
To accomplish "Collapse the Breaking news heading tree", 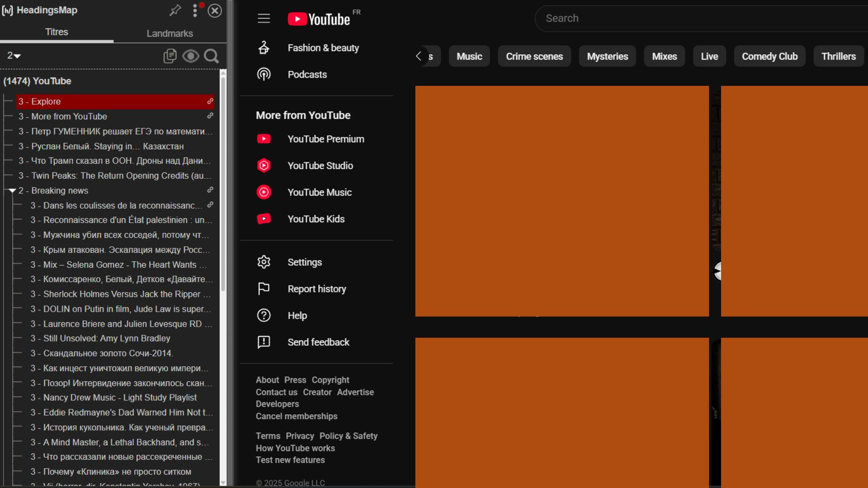I will pos(12,191).
